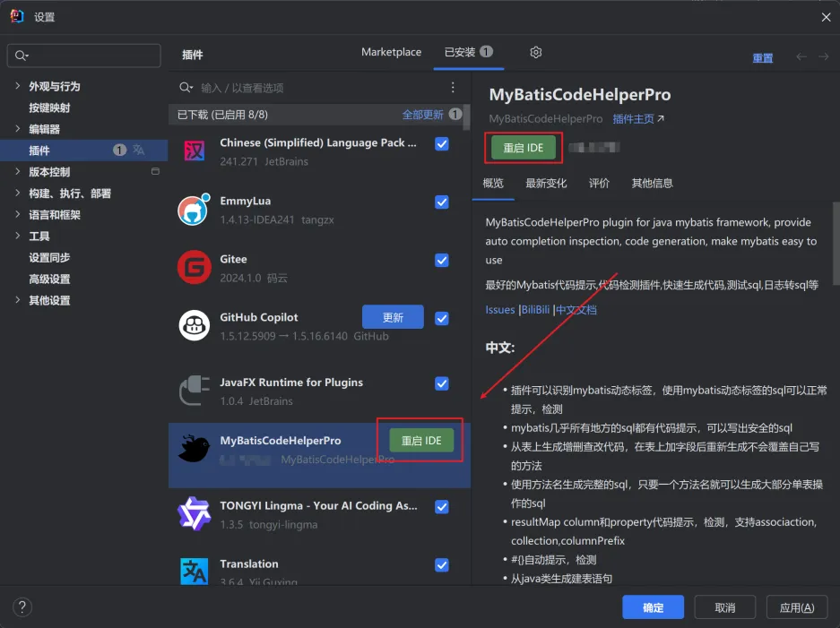Open the 最新变化 tab
Image resolution: width=840 pixels, height=628 pixels.
(x=546, y=183)
